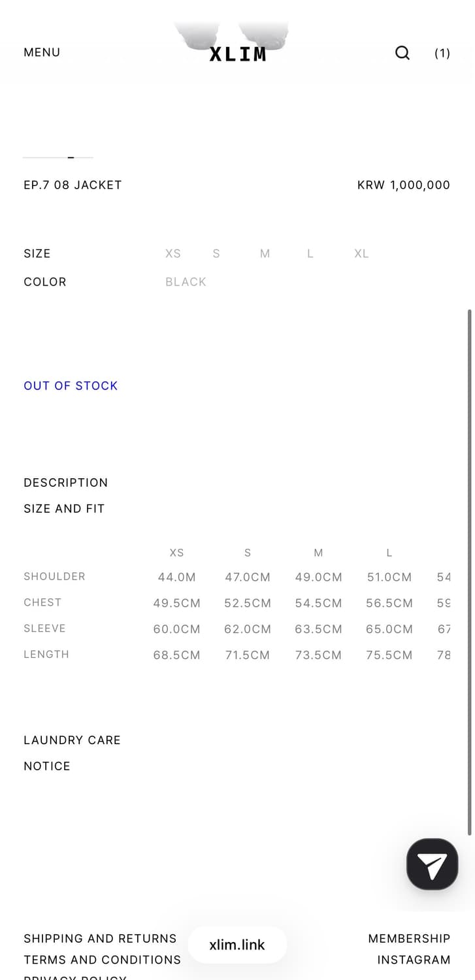
Task: Choose size XL option
Action: click(x=361, y=253)
